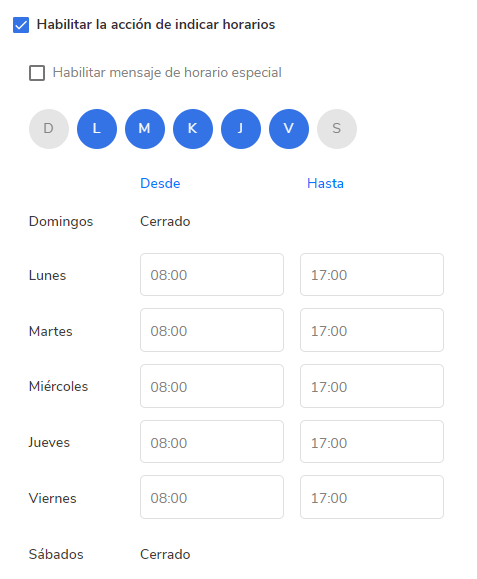
Task: Select the Martes Desde 08:00 field
Action: (x=212, y=330)
